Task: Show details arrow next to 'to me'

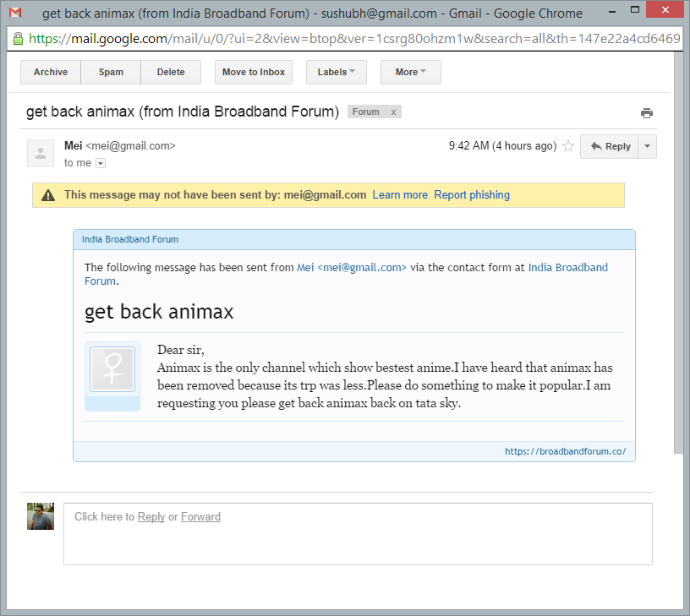Action: [101, 163]
